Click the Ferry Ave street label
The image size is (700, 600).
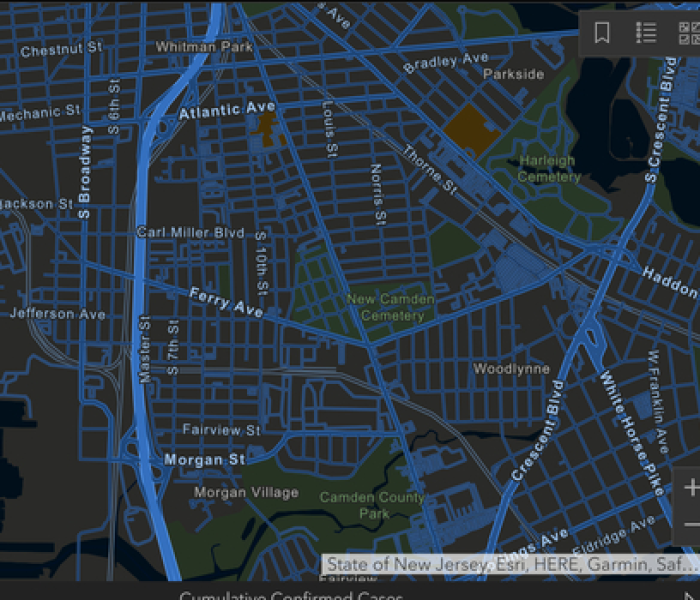[x=226, y=302]
